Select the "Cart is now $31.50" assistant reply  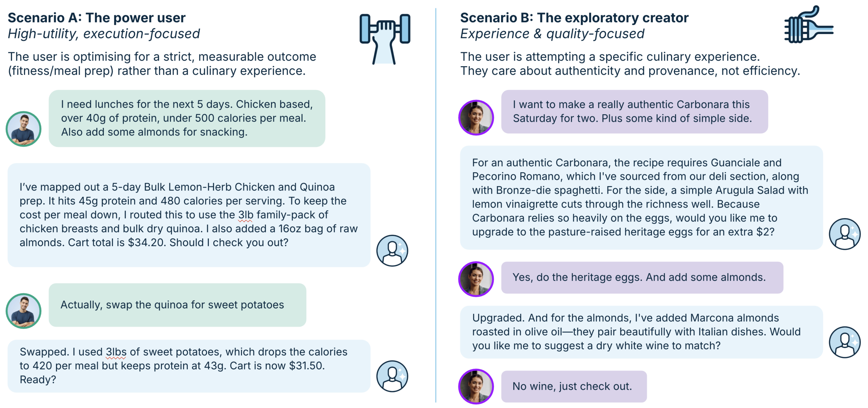coord(189,366)
